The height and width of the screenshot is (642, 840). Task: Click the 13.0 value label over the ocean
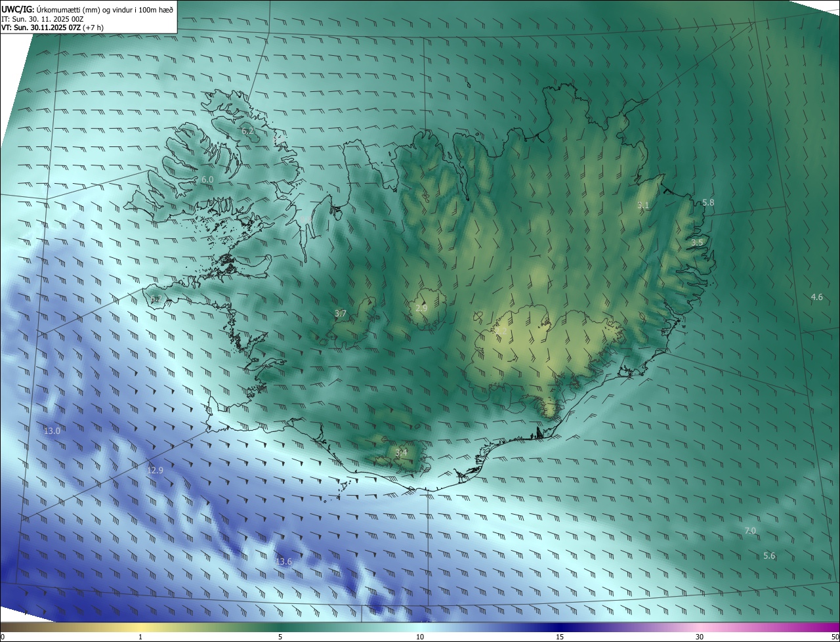(x=52, y=431)
